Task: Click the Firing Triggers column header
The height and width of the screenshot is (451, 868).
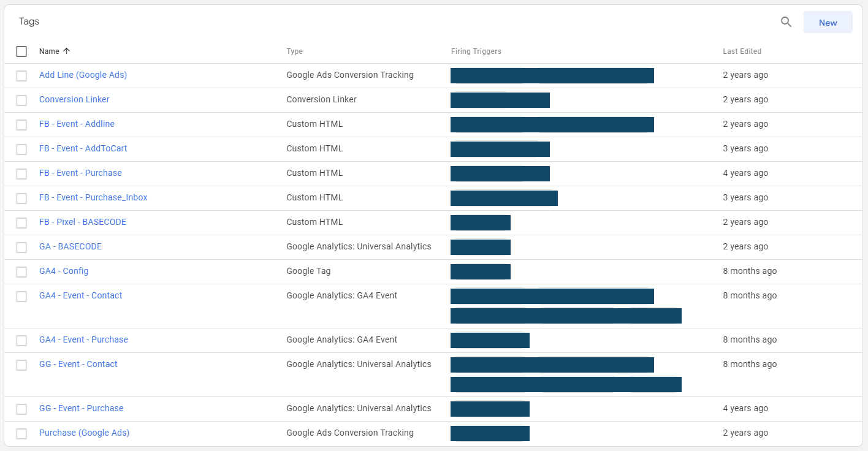Action: coord(476,51)
